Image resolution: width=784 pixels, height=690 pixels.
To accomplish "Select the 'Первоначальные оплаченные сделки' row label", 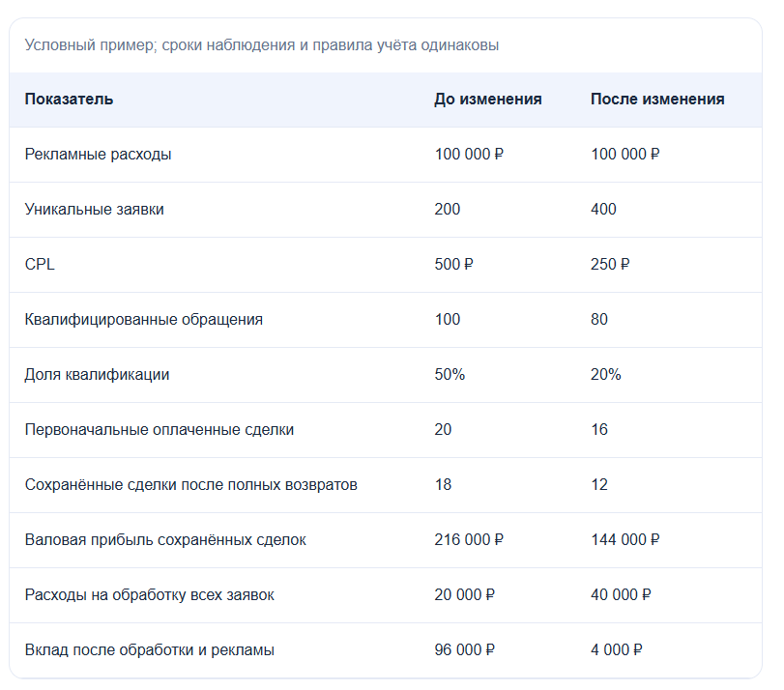I will pyautogui.click(x=160, y=429).
